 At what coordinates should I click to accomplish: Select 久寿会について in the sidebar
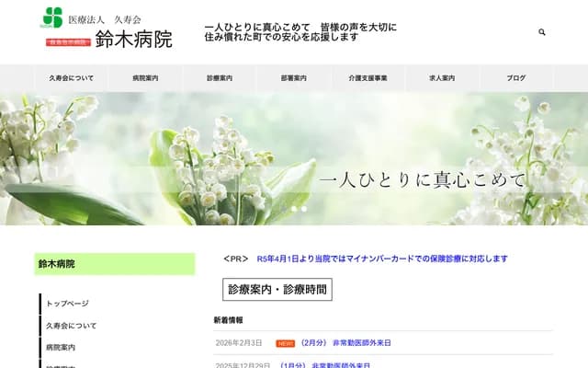(x=72, y=326)
